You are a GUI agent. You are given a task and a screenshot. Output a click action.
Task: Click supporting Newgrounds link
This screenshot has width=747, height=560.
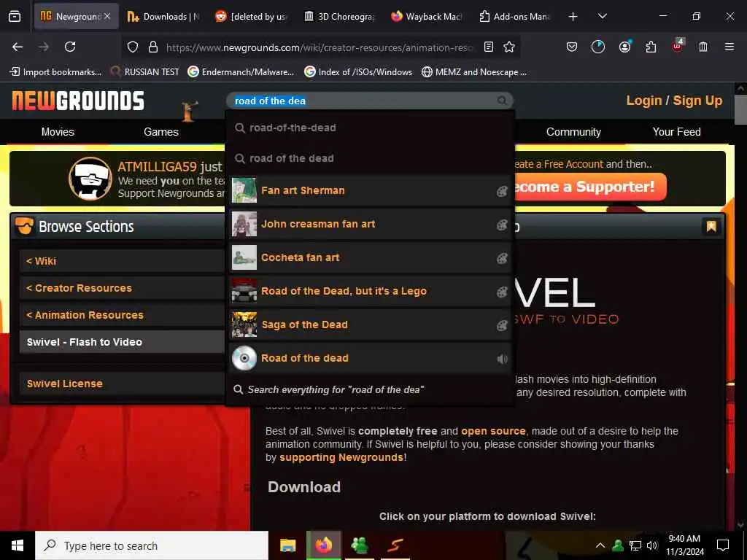point(341,457)
